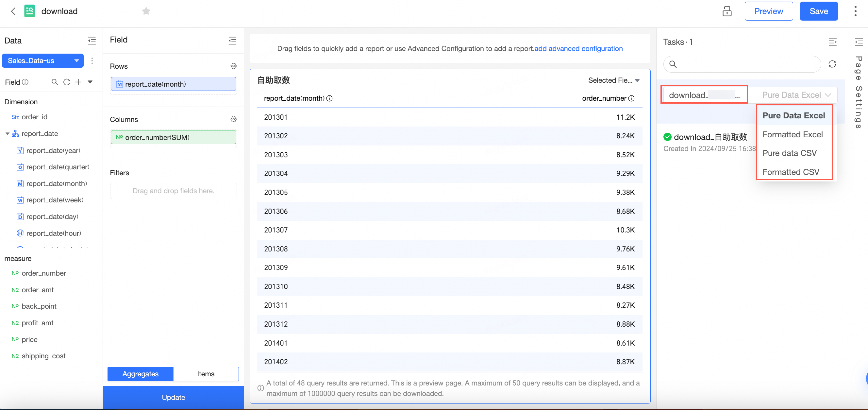Click the download_ task name field
Viewport: 868px width, 410px height.
tap(704, 95)
